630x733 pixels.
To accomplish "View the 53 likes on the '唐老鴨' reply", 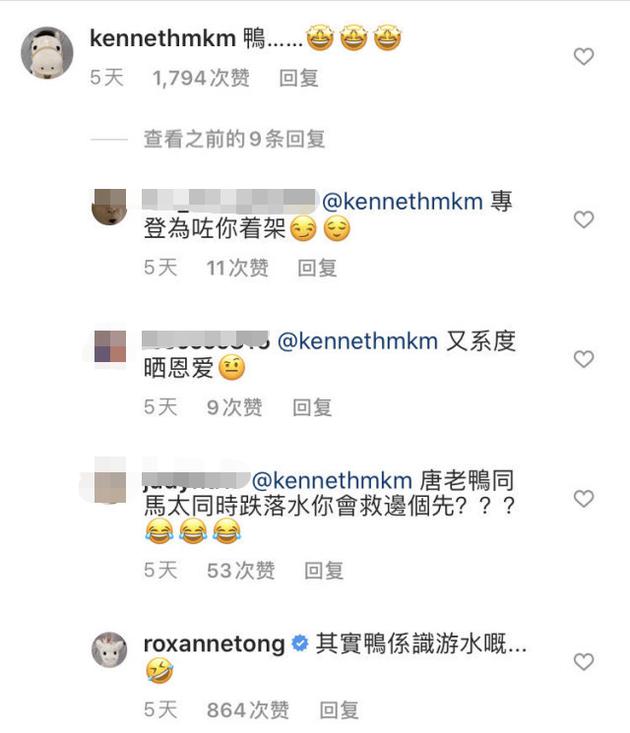I will [x=240, y=570].
